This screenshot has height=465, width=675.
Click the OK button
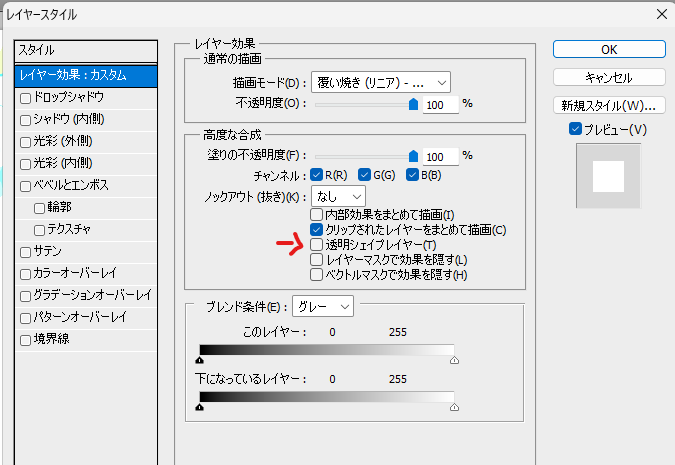[x=608, y=49]
